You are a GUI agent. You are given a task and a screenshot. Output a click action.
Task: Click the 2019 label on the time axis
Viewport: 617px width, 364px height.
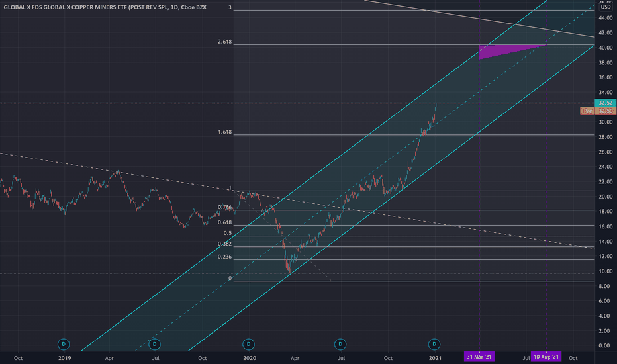pyautogui.click(x=64, y=358)
